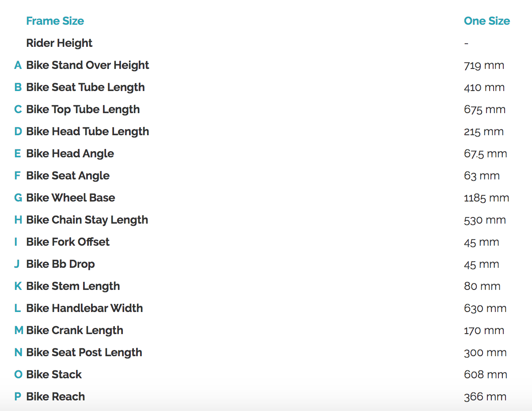The height and width of the screenshot is (411, 532).
Task: Select the 719 mm stand over value
Action: click(x=483, y=65)
